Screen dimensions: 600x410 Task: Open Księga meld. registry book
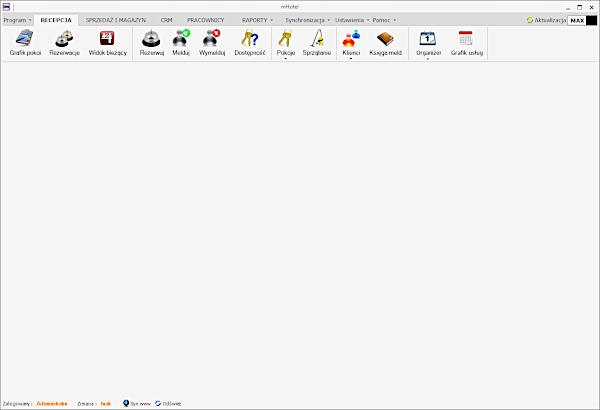click(388, 42)
